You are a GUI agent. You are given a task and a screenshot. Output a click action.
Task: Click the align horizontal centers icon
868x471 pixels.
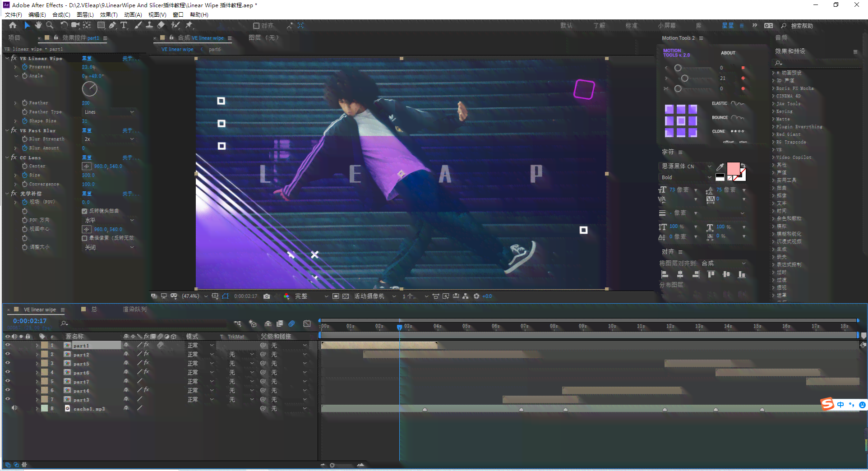(680, 274)
